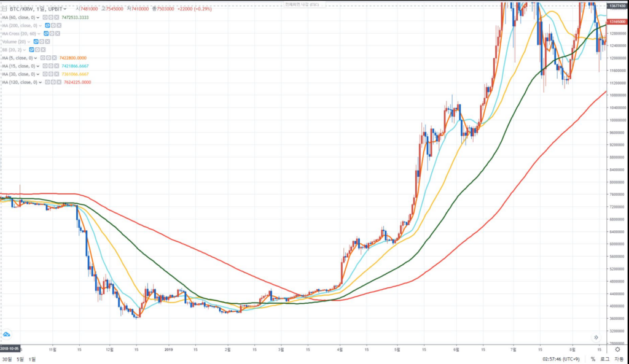Viewport: 629px width, 364px height.
Task: Show the hidden MA (200, close, 0) indicator
Action: (47, 25)
